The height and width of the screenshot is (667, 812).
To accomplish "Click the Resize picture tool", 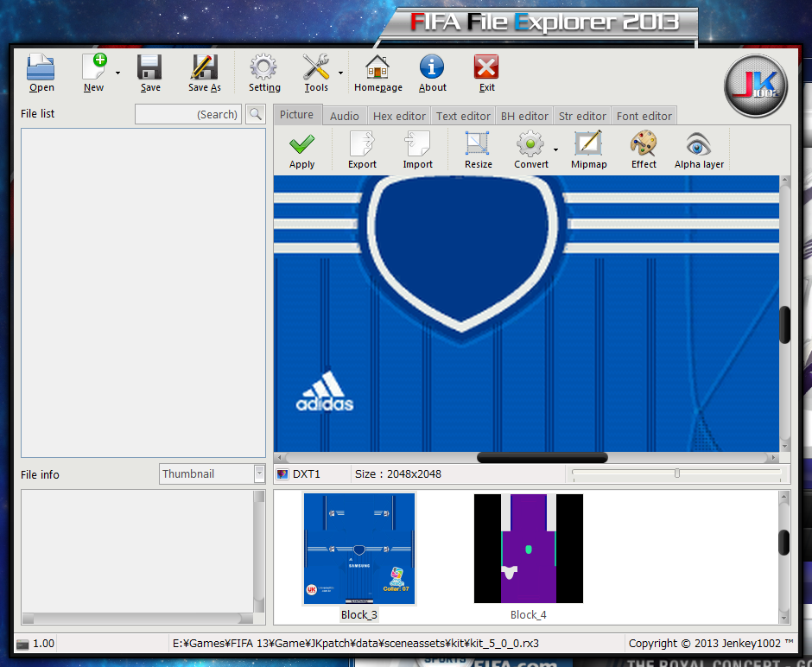I will coord(478,150).
